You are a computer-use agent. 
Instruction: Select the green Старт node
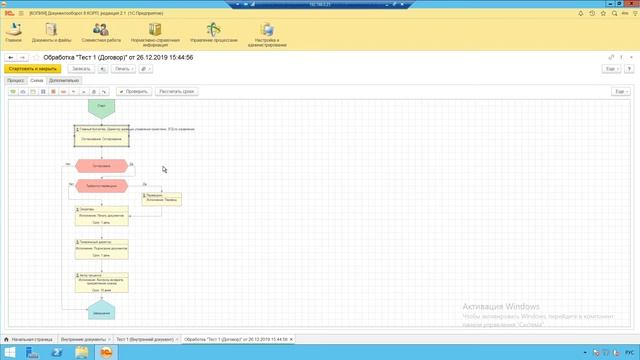coord(101,108)
